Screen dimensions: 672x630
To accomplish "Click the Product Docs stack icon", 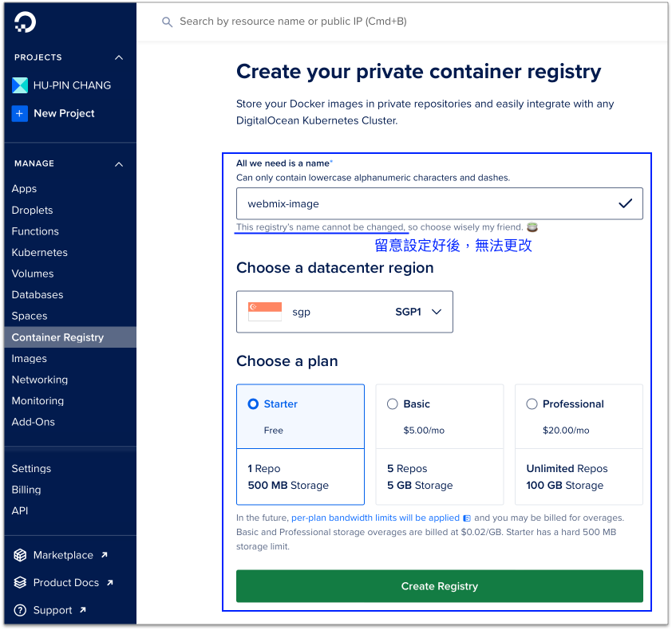I will (x=20, y=582).
